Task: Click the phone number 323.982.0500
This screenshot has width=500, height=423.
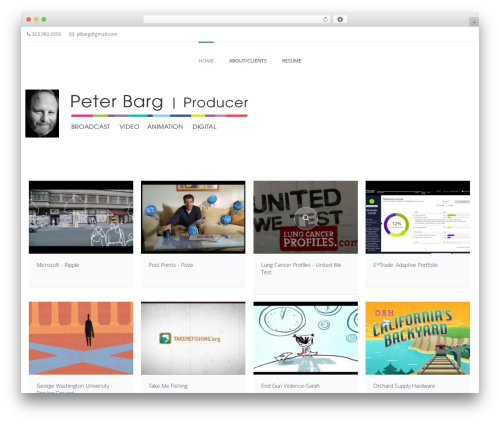Action: pyautogui.click(x=46, y=34)
